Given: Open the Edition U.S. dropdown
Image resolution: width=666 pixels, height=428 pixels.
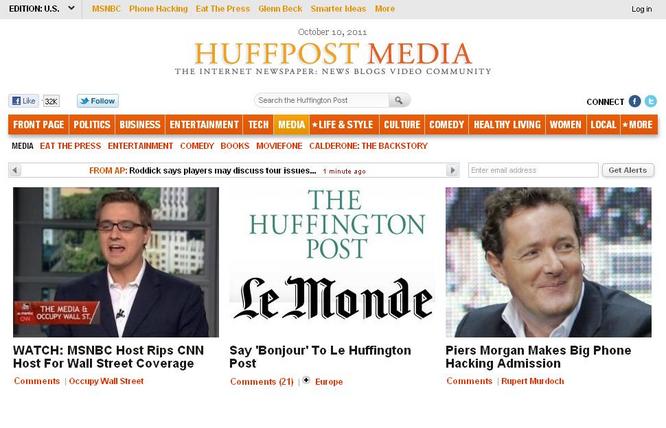Looking at the screenshot, I should 42,8.
